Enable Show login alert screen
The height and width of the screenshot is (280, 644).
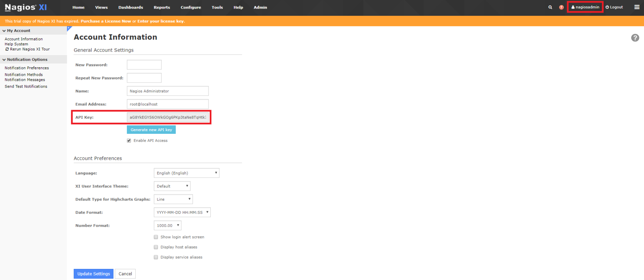point(156,237)
